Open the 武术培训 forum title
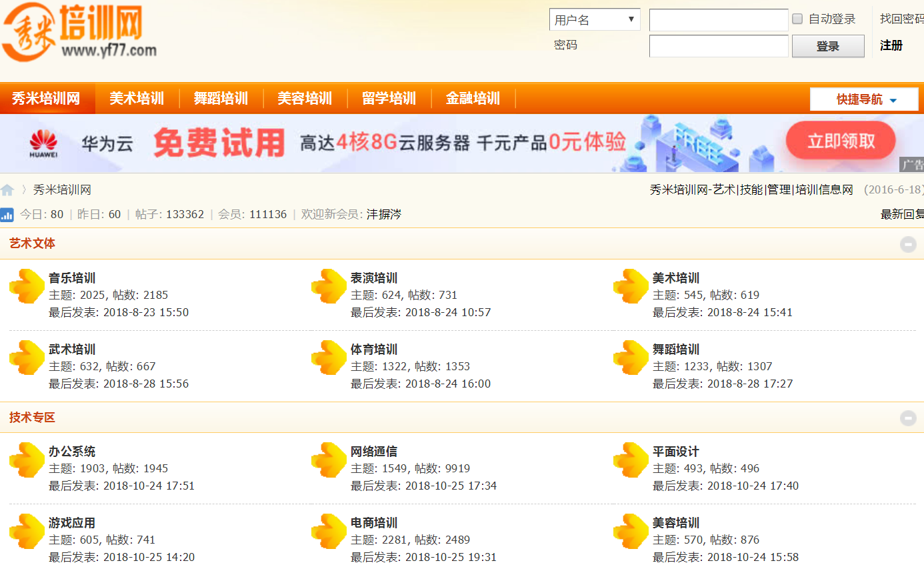The width and height of the screenshot is (924, 571). point(72,350)
